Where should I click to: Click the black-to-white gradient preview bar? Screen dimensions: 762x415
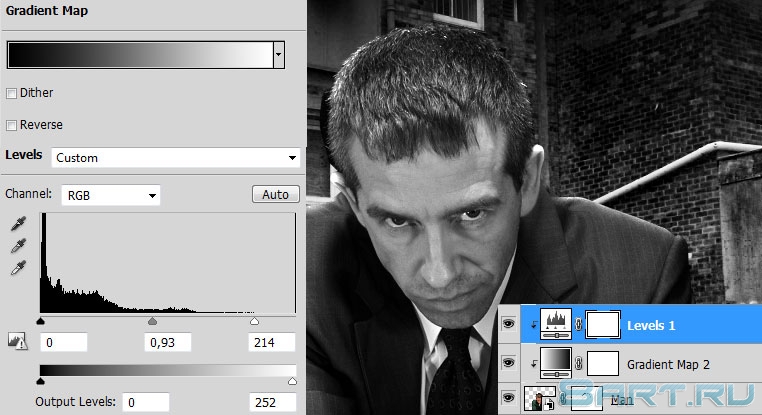[x=140, y=54]
